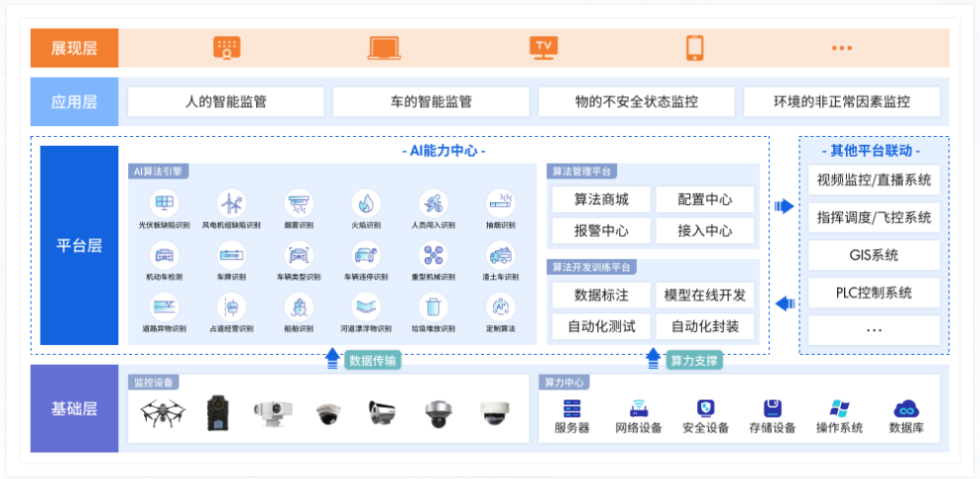Screen dimensions: 980x479
Task: Click the road debris recognition (道路异物识别) icon
Action: coord(165,307)
